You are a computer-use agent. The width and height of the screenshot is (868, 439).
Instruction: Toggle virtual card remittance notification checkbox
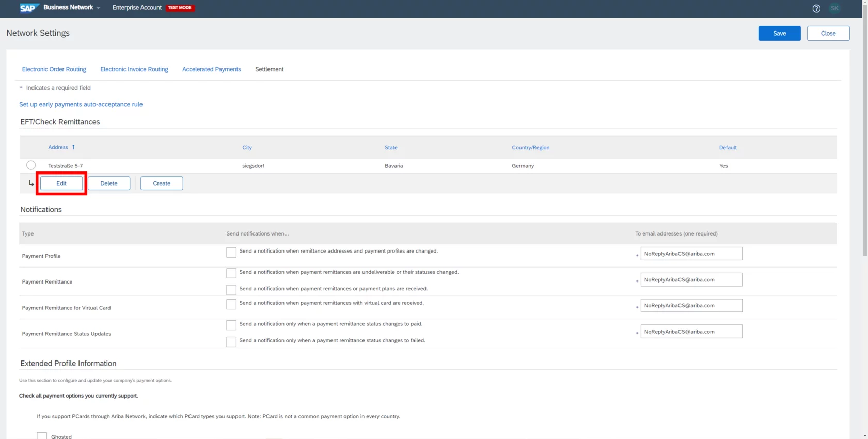tap(231, 304)
